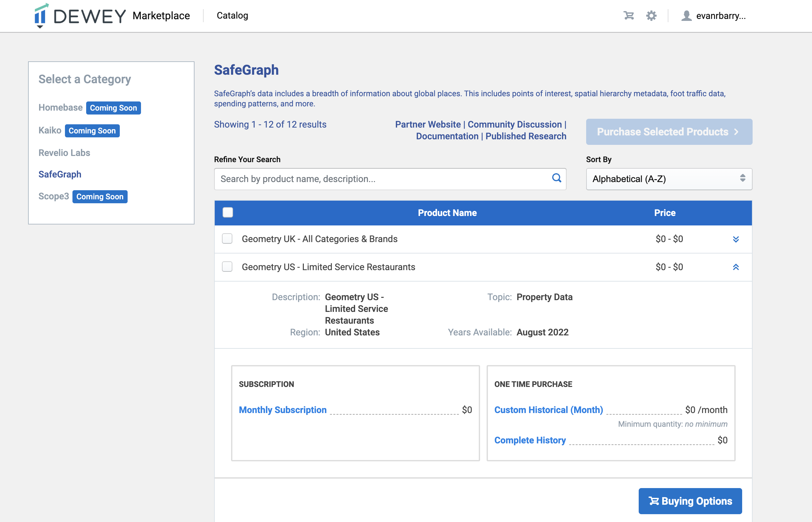Viewport: 812px width, 522px height.
Task: Click the ONE TIME PURCHASE heading
Action: 533,384
